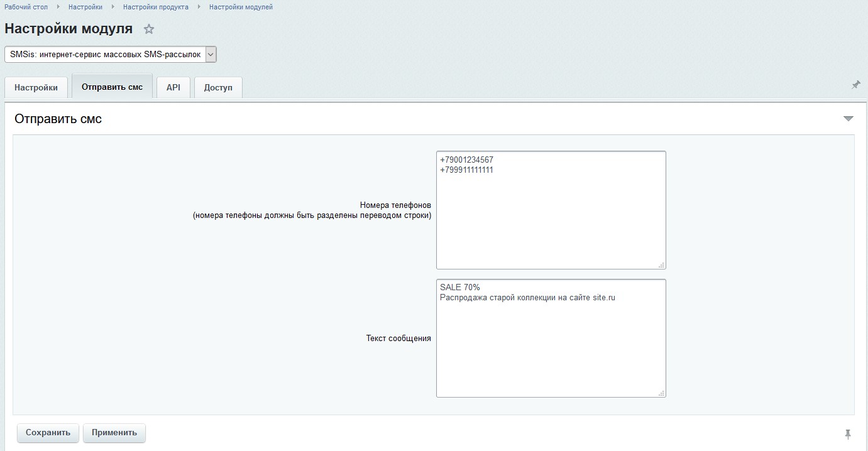The height and width of the screenshot is (451, 868).
Task: Click the breadcrumb arrow after Рабочий стол
Action: 58,7
